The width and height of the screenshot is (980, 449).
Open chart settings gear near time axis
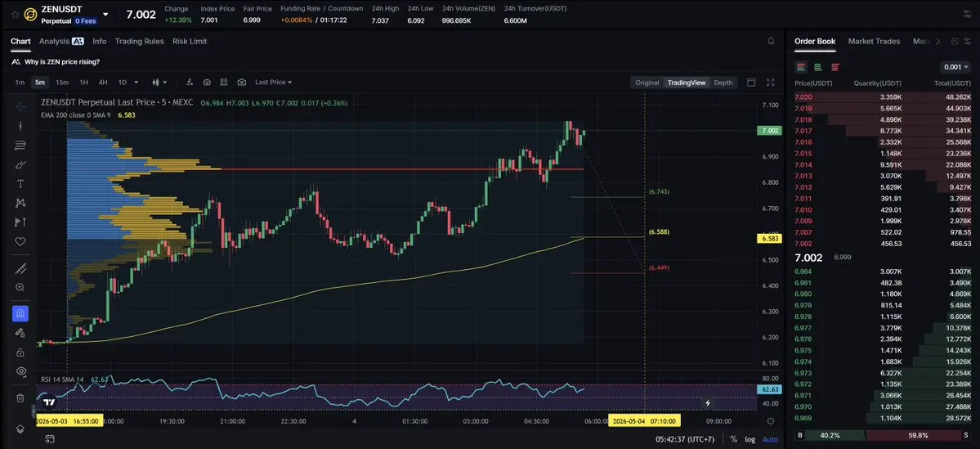(x=771, y=421)
